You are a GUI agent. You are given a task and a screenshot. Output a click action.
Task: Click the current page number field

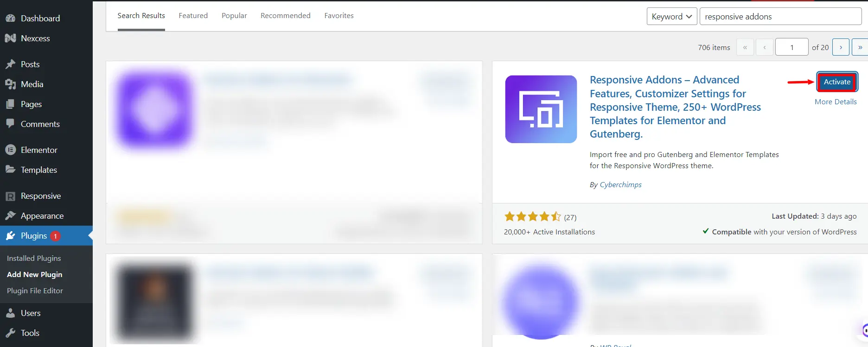tap(792, 47)
